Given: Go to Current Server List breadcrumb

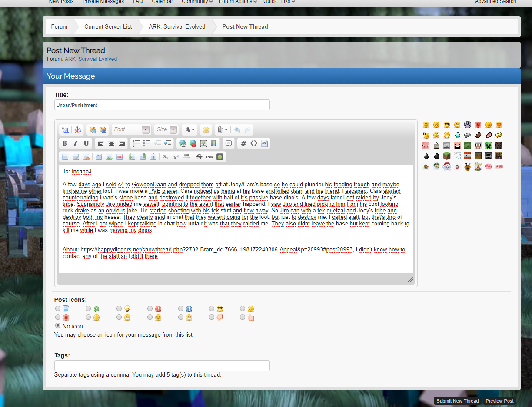Looking at the screenshot, I should pos(108,26).
